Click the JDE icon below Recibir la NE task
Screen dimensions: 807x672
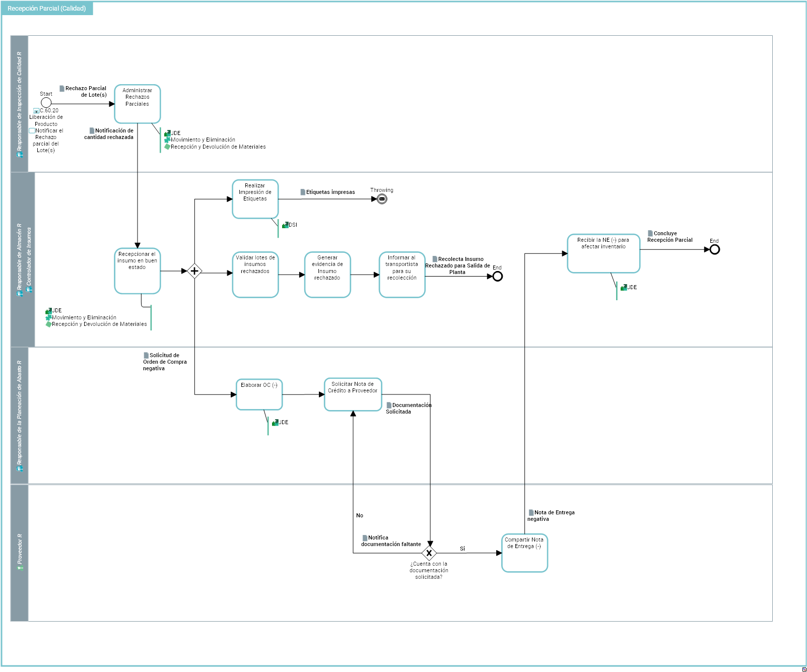click(x=624, y=287)
